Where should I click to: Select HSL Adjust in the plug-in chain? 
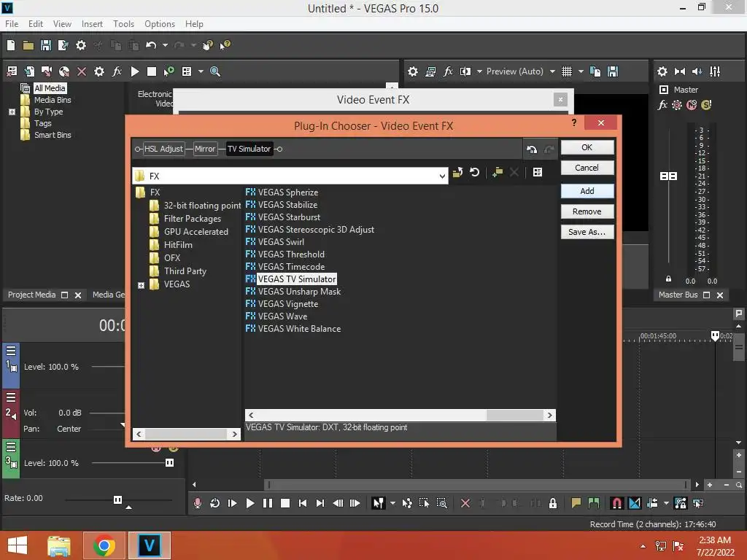coord(163,149)
